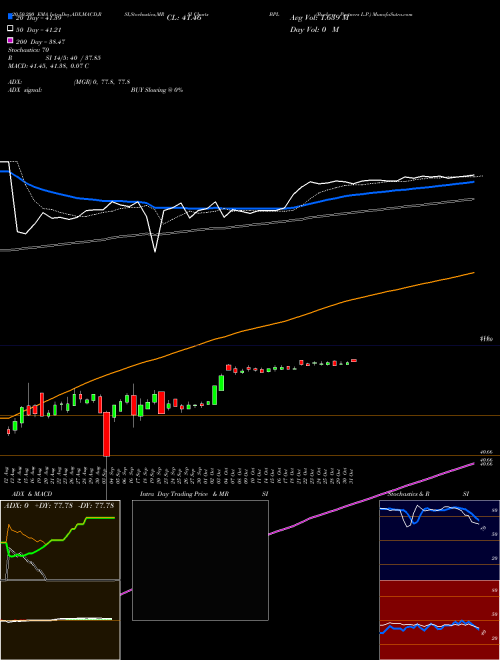Select the '20 Day - 41.39' legend text

point(37,18)
